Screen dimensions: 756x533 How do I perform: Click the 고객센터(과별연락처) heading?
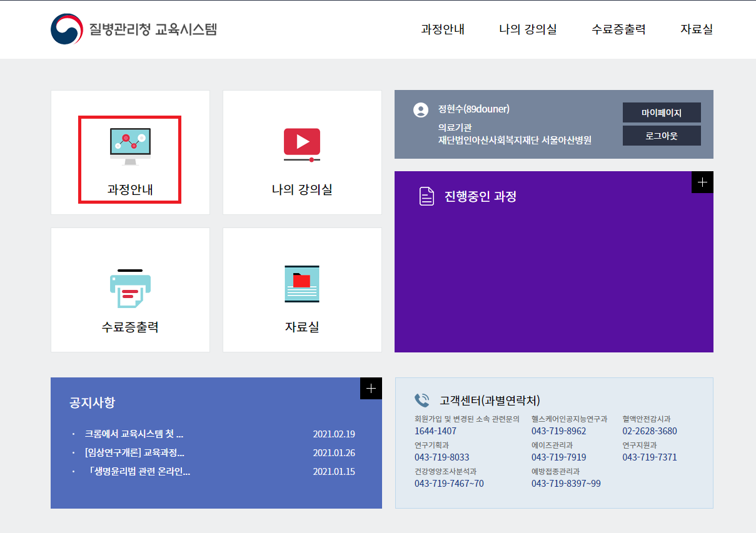(490, 401)
